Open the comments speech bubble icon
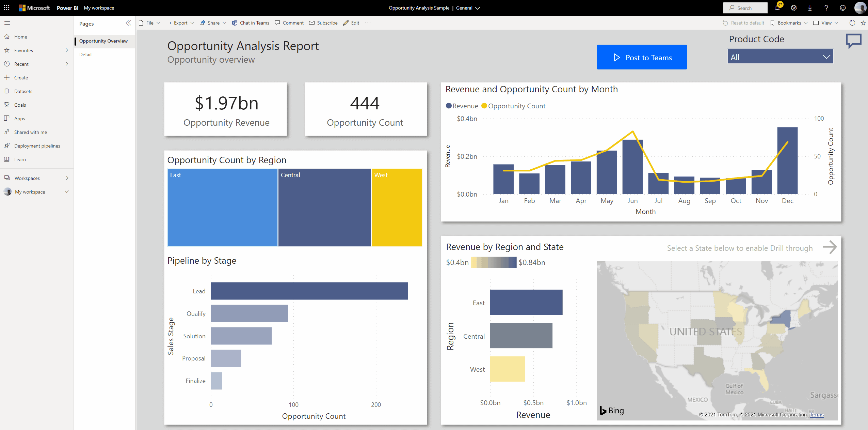The width and height of the screenshot is (868, 430). click(854, 41)
